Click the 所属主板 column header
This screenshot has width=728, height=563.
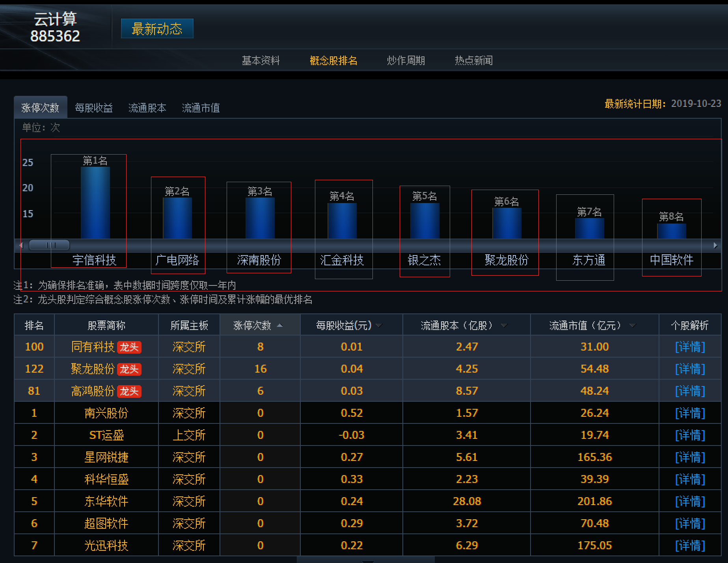(x=189, y=325)
